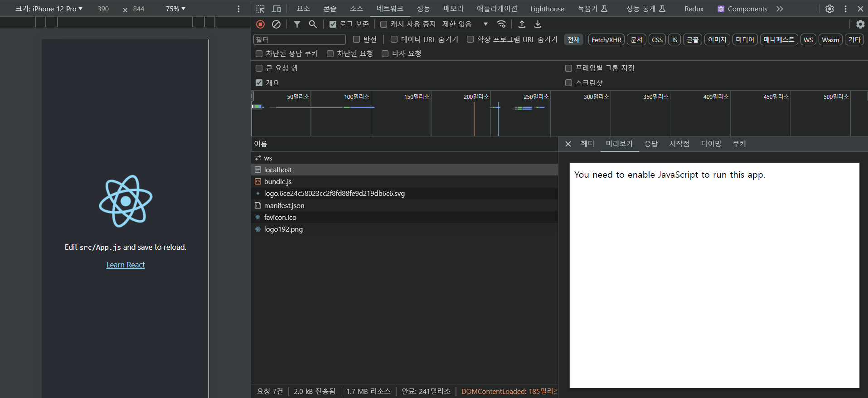Image resolution: width=868 pixels, height=398 pixels.
Task: Filter by Fetch/XHR type
Action: 606,39
